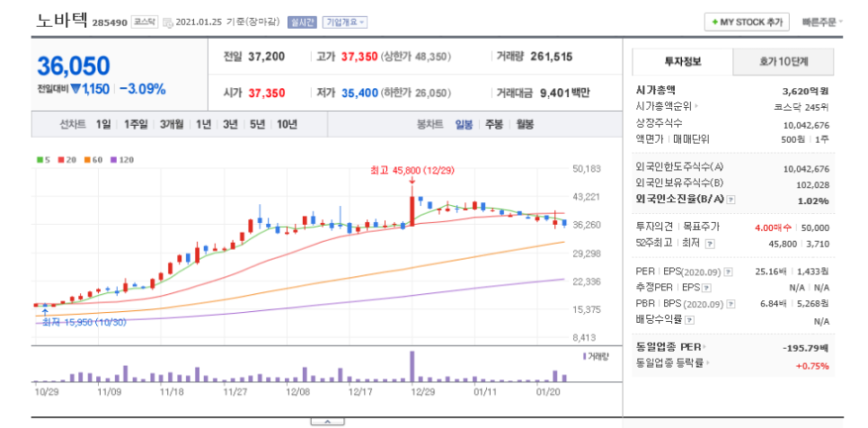Select the 5년 line chart period
Image resolution: width=868 pixels, height=428 pixels.
pos(257,125)
